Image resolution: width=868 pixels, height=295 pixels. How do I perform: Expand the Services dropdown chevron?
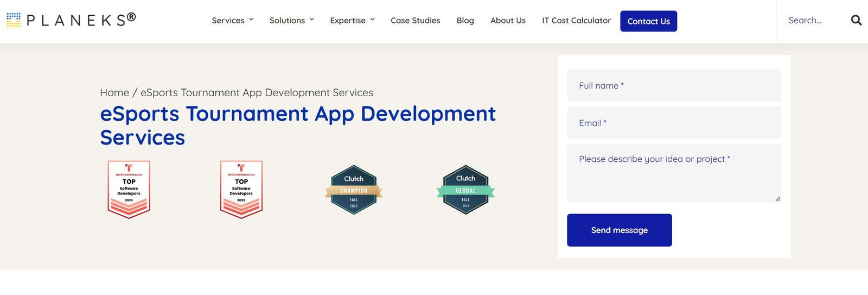251,20
